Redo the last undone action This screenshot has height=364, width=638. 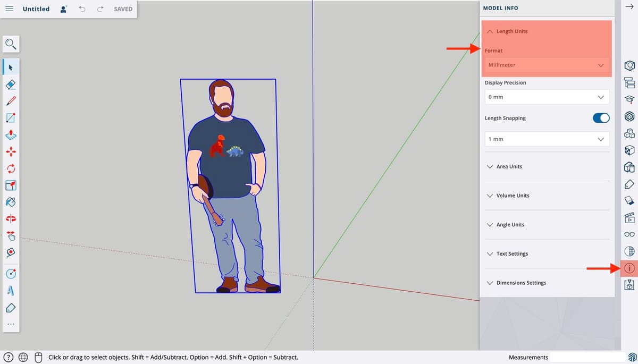point(100,9)
